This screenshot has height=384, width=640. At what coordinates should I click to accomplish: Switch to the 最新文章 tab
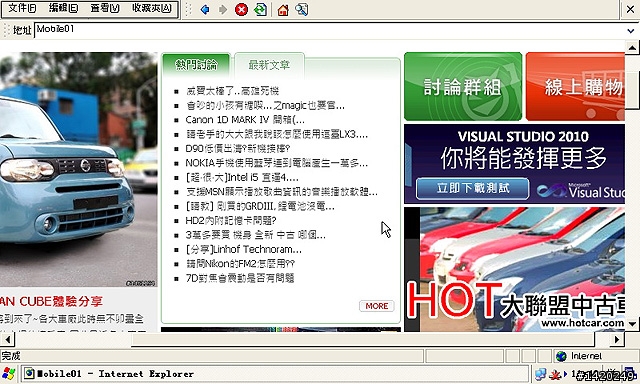click(x=269, y=65)
